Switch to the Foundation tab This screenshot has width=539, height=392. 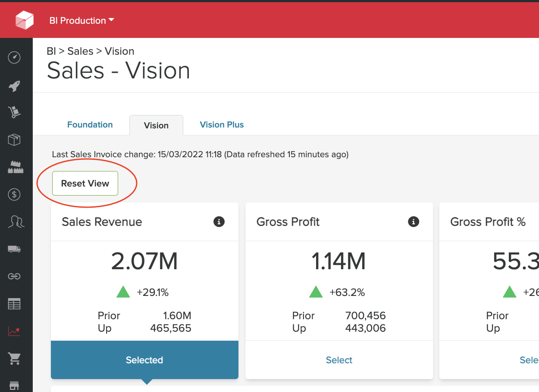point(90,124)
